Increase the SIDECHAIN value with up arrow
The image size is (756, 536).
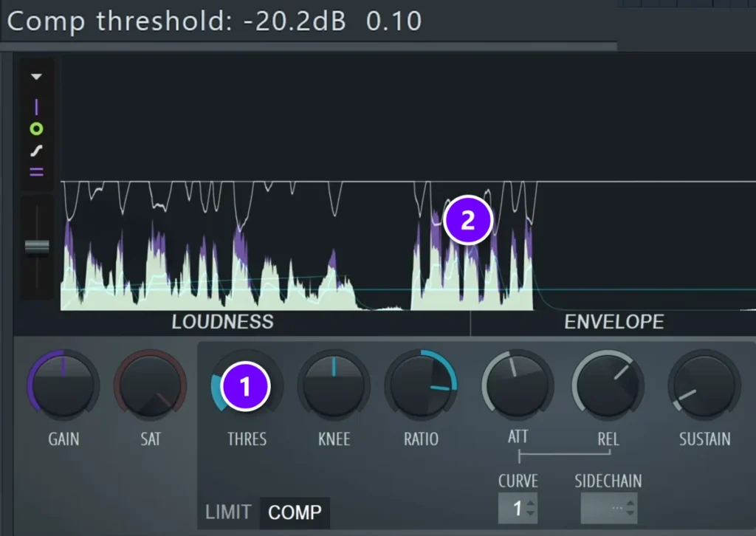[630, 504]
